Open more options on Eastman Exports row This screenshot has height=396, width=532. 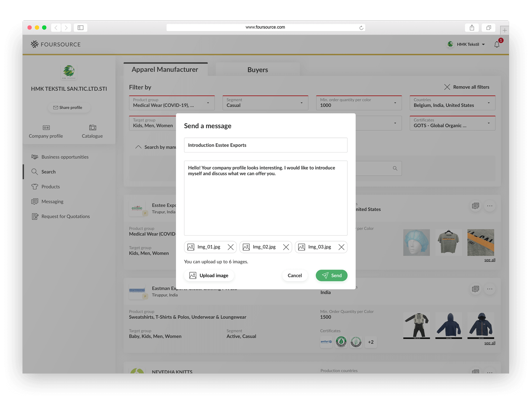pyautogui.click(x=490, y=289)
